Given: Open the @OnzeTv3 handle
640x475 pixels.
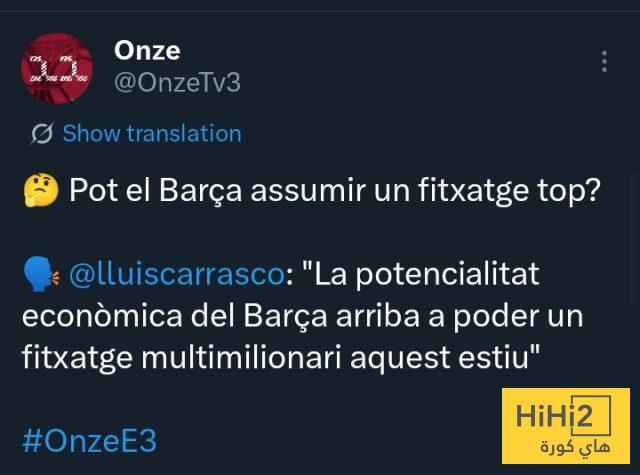Looking at the screenshot, I should pyautogui.click(x=177, y=82).
